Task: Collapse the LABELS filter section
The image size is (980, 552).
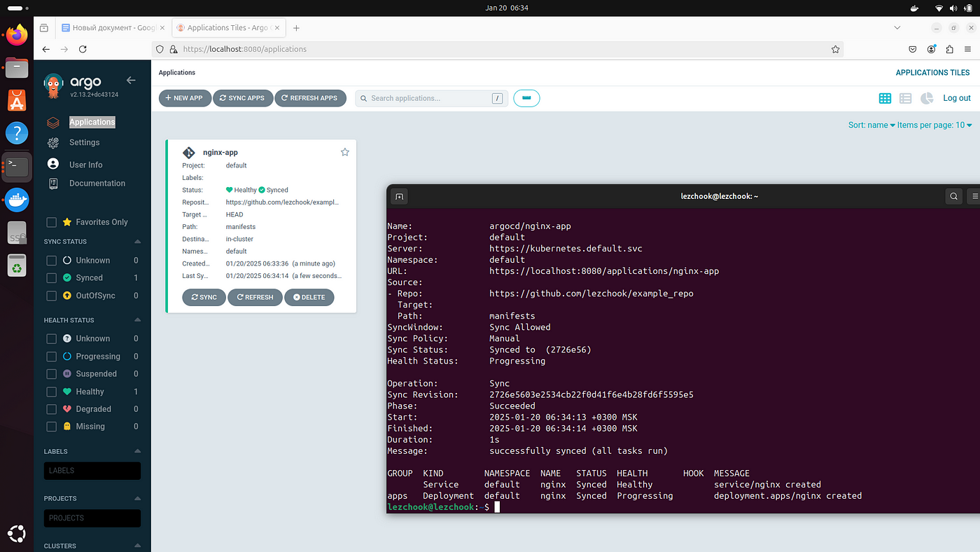Action: pyautogui.click(x=137, y=451)
